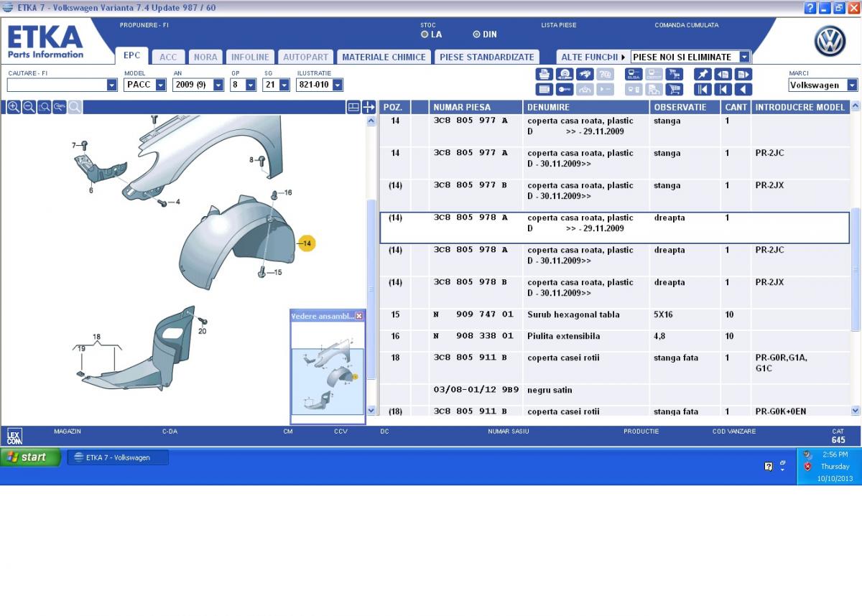862x616 pixels.
Task: Go to next illustration page icon
Action: (743, 74)
